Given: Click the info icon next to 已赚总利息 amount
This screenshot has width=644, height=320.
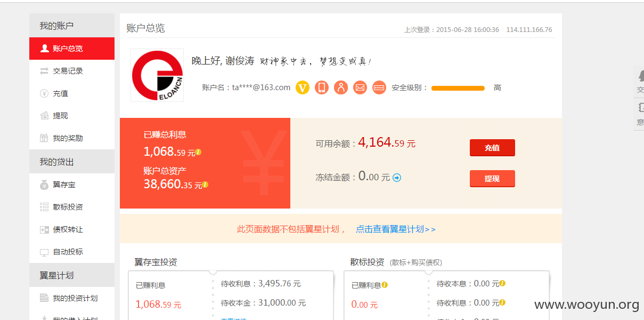Looking at the screenshot, I should pyautogui.click(x=198, y=152).
